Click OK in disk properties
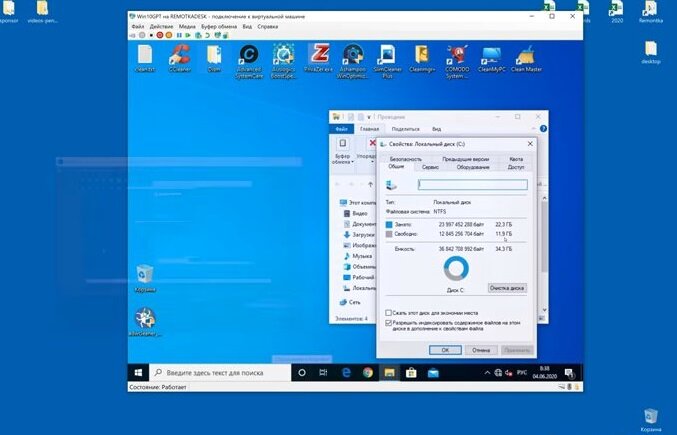Screen dimensions: 677x435 click(445, 350)
